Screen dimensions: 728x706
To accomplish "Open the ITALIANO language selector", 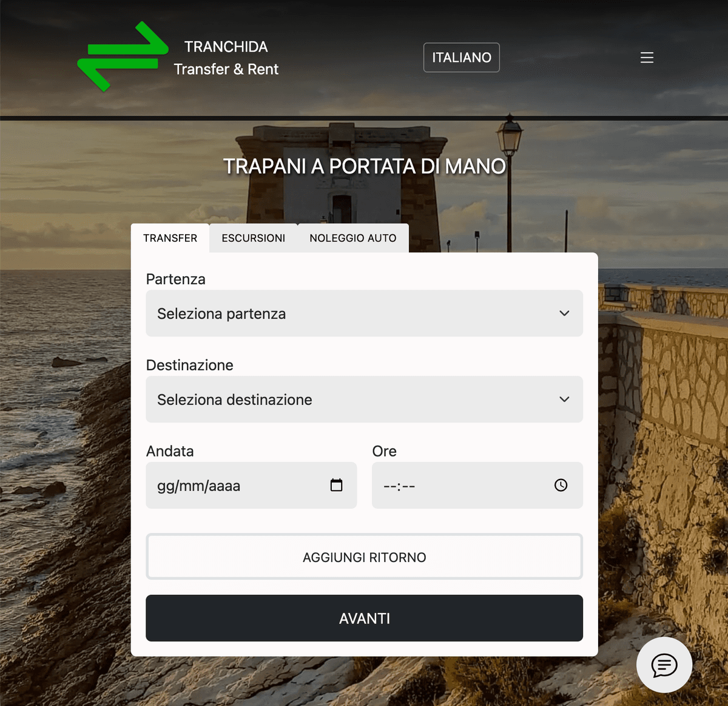I will click(x=461, y=57).
